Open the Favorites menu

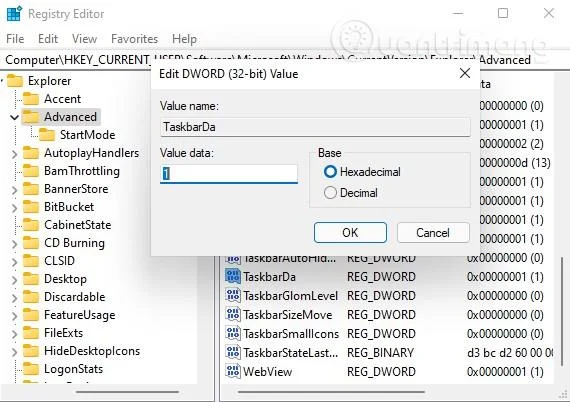(x=135, y=39)
